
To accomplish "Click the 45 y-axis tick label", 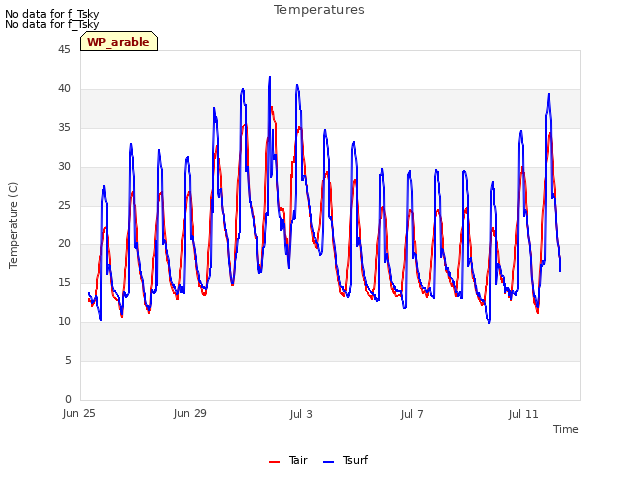I will [x=64, y=50].
